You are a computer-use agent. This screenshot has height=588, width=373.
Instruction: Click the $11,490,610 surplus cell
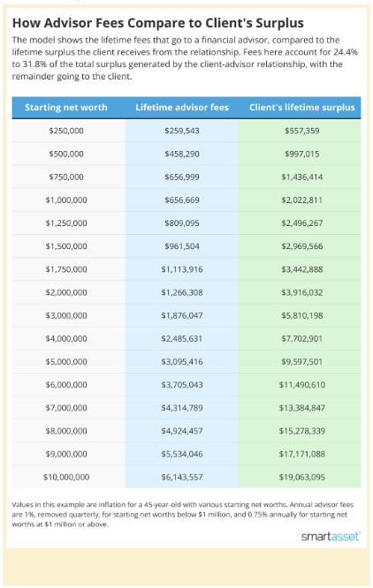coord(301,385)
